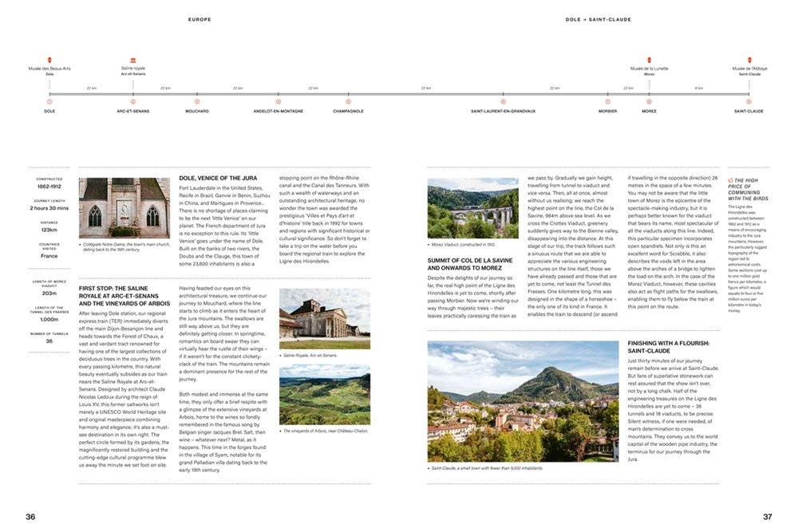Select the Champagnole station circle marker
The width and height of the screenshot is (798, 532).
tap(348, 102)
